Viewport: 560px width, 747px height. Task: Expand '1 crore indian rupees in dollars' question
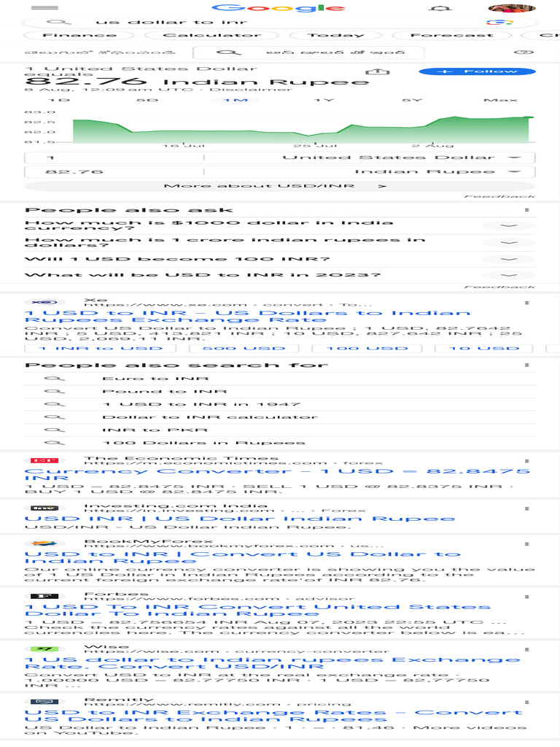click(279, 242)
